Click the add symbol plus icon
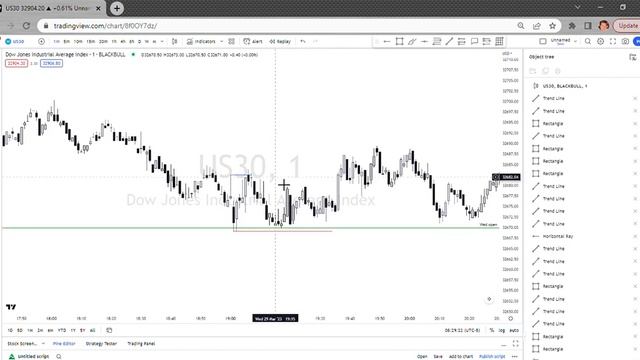The image size is (640, 360). pos(41,42)
